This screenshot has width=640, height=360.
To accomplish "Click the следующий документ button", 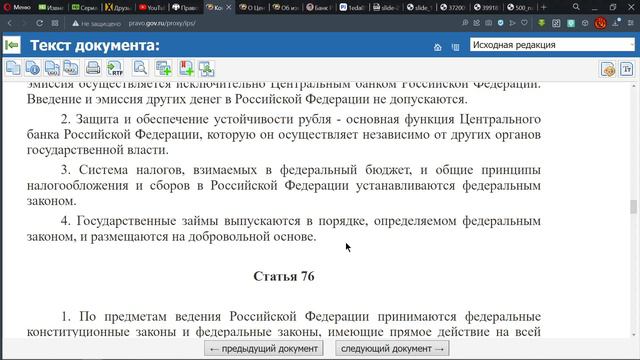I will 392,349.
